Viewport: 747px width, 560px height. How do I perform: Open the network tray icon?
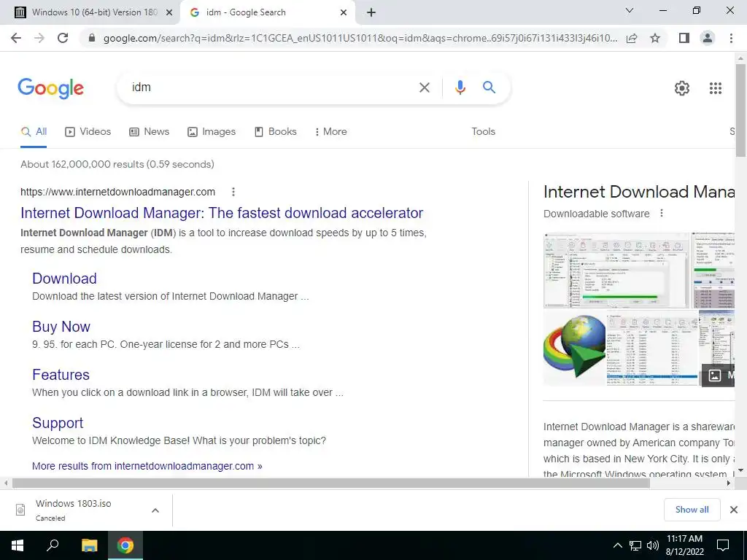(x=635, y=545)
